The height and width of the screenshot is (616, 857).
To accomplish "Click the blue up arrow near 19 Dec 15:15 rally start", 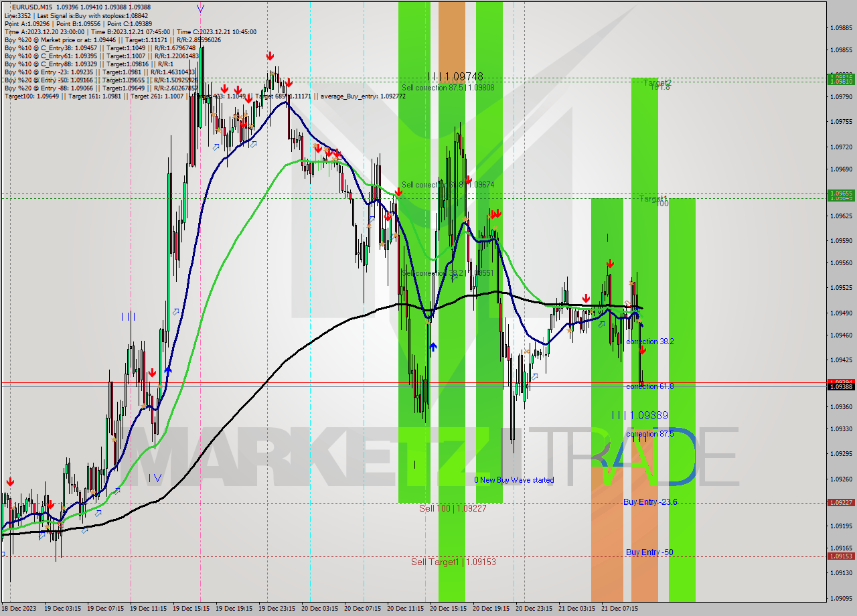I will [x=167, y=370].
